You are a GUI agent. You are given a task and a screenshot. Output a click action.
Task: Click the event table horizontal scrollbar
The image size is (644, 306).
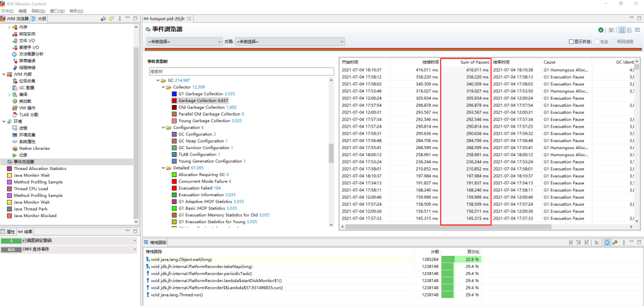pos(448,226)
